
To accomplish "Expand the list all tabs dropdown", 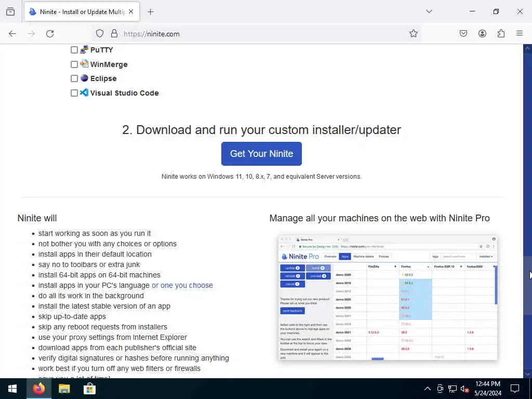I will click(x=429, y=11).
